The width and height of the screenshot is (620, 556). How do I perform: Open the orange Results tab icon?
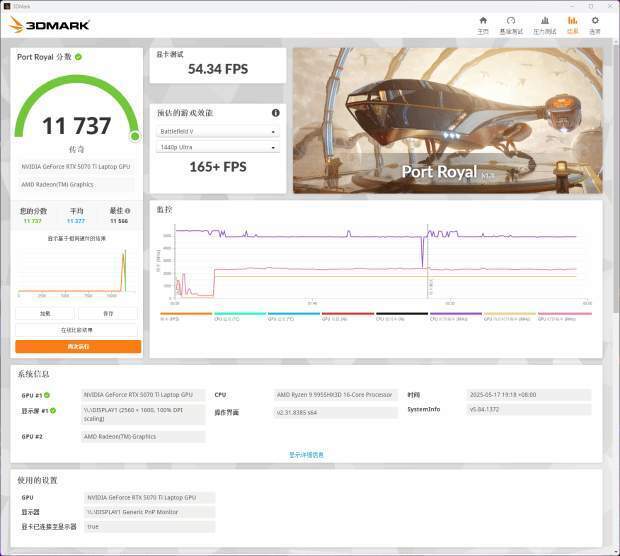[x=573, y=25]
